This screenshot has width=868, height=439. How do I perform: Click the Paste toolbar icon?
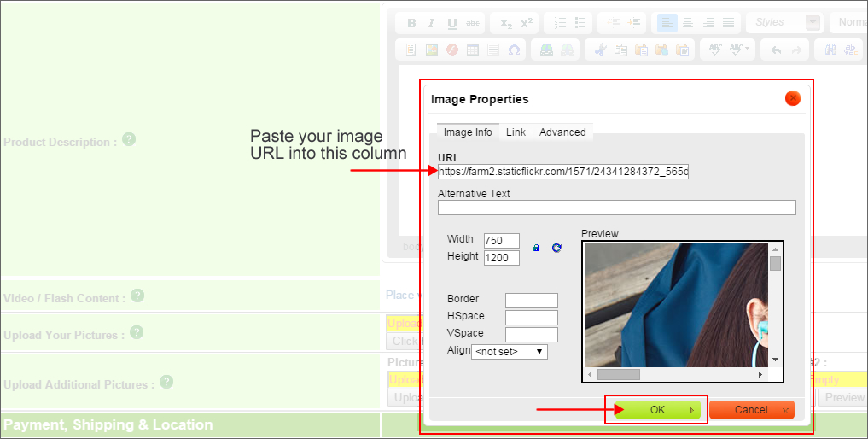(641, 50)
